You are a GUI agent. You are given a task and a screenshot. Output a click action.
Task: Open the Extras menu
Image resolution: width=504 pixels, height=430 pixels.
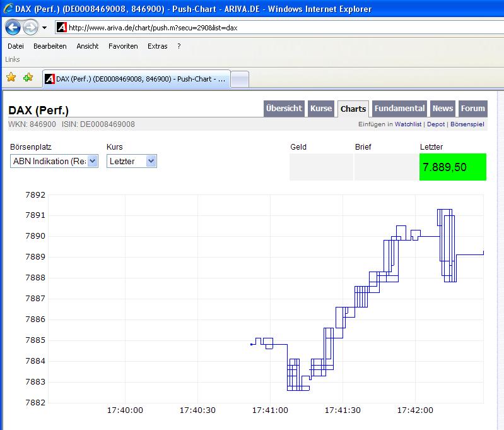[158, 46]
